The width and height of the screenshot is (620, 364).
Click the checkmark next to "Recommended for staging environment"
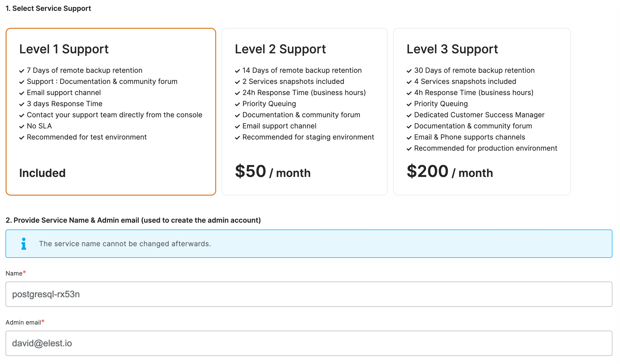[237, 138]
